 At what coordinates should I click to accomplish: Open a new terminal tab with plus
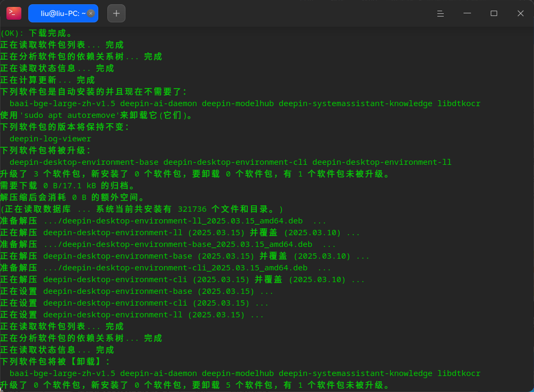point(116,13)
